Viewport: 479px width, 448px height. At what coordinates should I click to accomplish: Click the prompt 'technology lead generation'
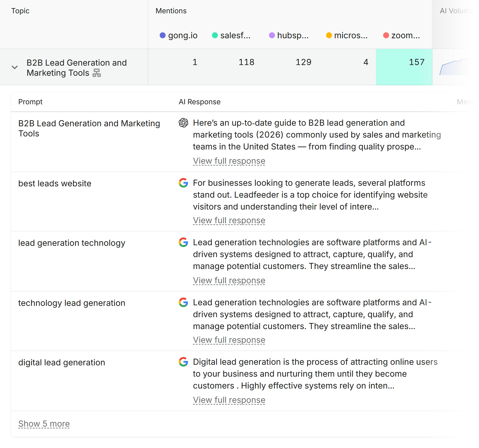pyautogui.click(x=72, y=303)
